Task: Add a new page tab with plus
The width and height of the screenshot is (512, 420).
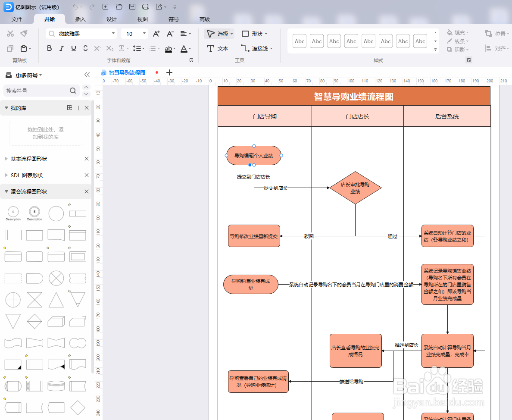Action: [x=169, y=72]
